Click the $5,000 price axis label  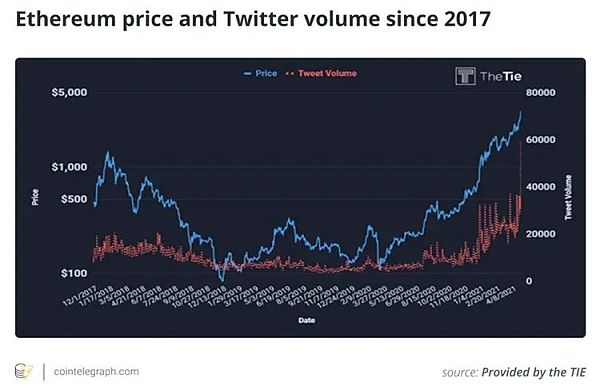pyautogui.click(x=69, y=93)
